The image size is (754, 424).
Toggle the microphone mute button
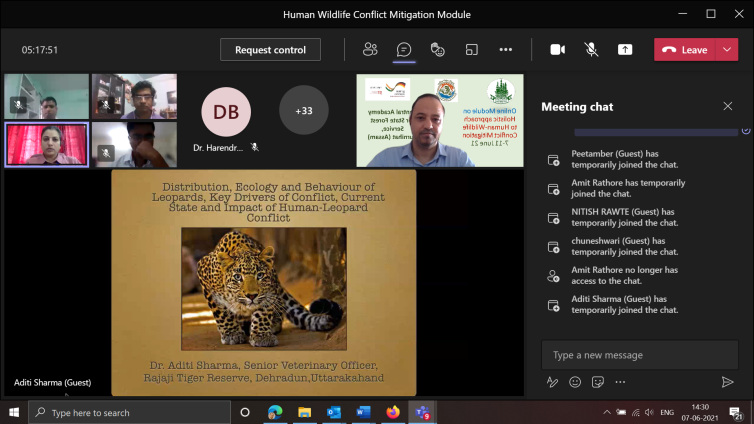[x=591, y=49]
